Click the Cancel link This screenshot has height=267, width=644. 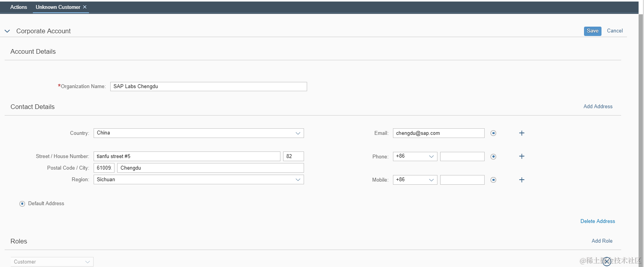click(615, 31)
